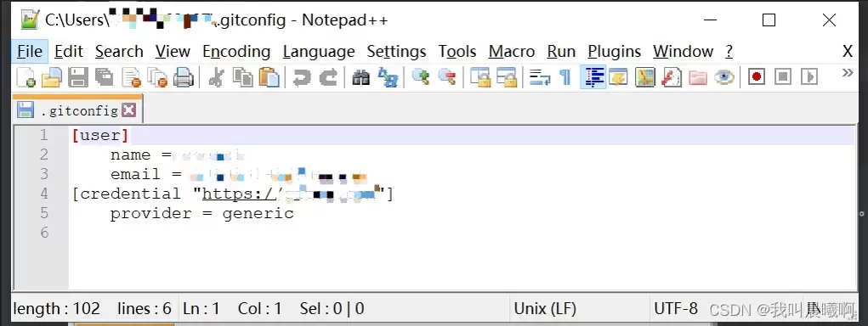Toggle the Document Map icon
This screenshot has width=868, height=326.
point(645,77)
